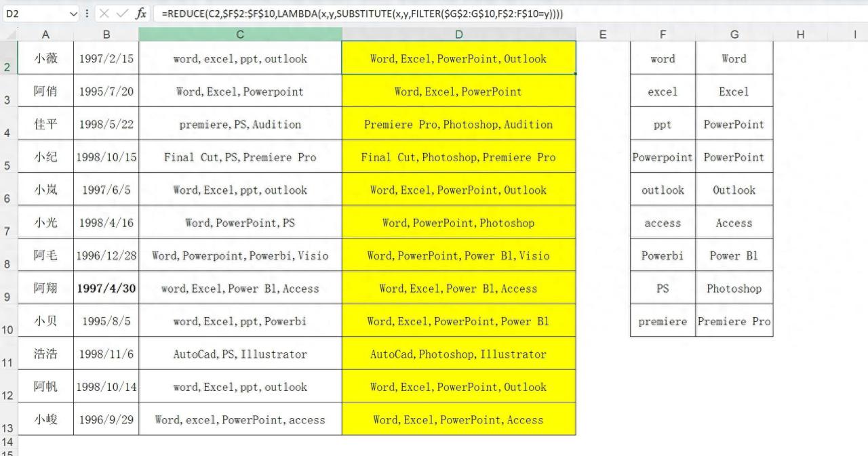Select the name cell 浩浩
The height and width of the screenshot is (456, 868).
tap(45, 354)
